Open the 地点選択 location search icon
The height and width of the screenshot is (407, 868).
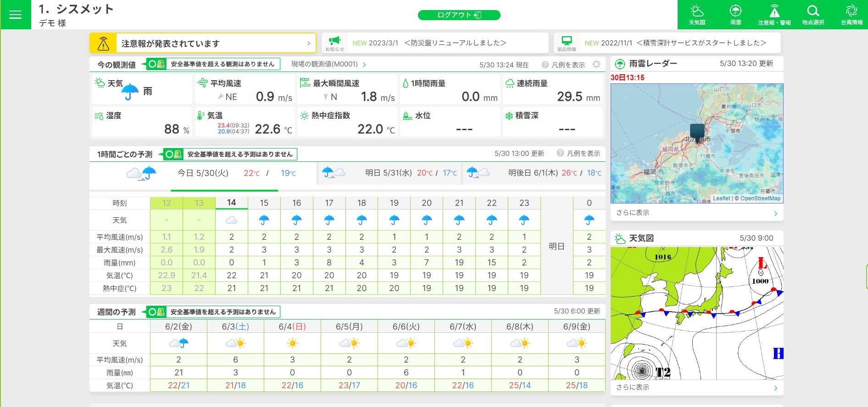813,15
